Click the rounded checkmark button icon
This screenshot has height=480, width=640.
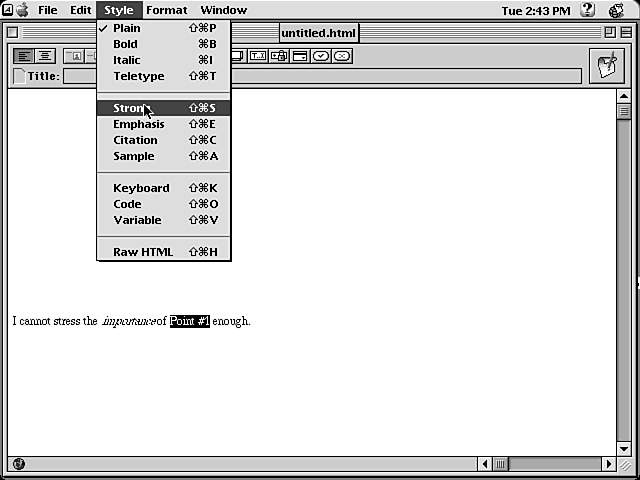tap(321, 56)
